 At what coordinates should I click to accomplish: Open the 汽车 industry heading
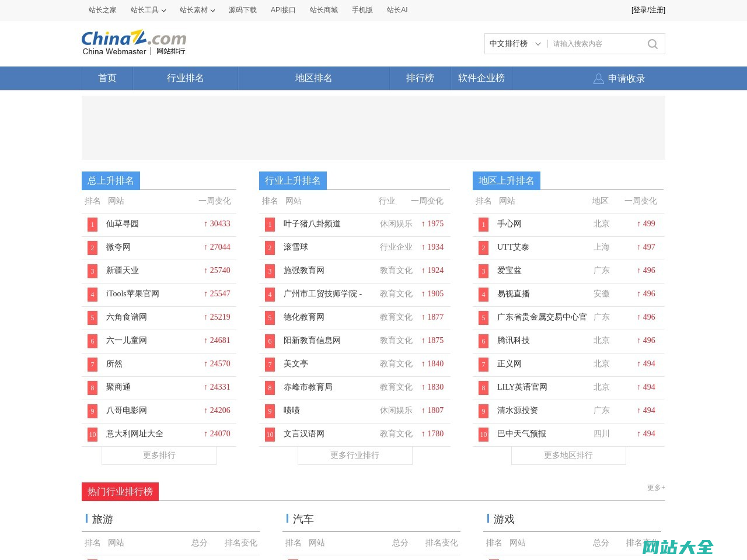303,519
